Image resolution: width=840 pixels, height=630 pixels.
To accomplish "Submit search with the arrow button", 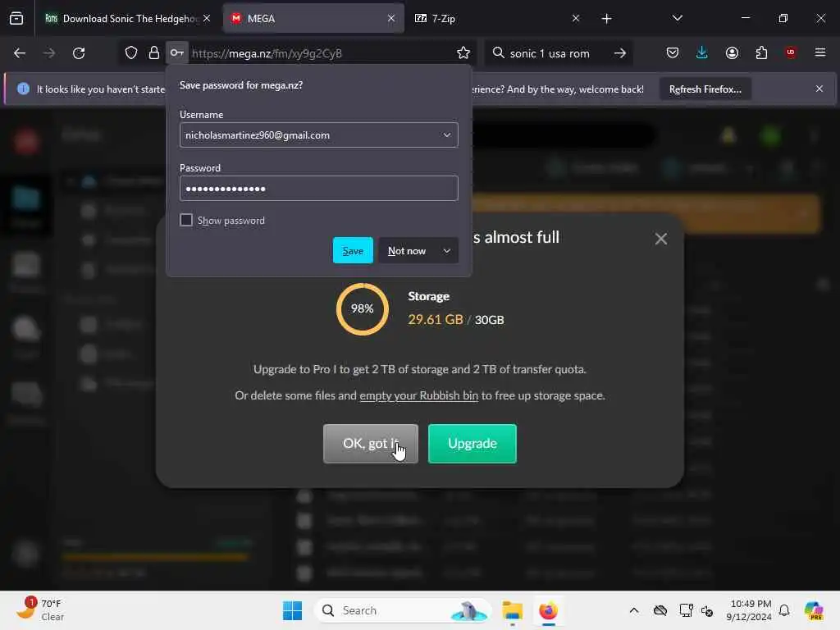I will pos(620,53).
